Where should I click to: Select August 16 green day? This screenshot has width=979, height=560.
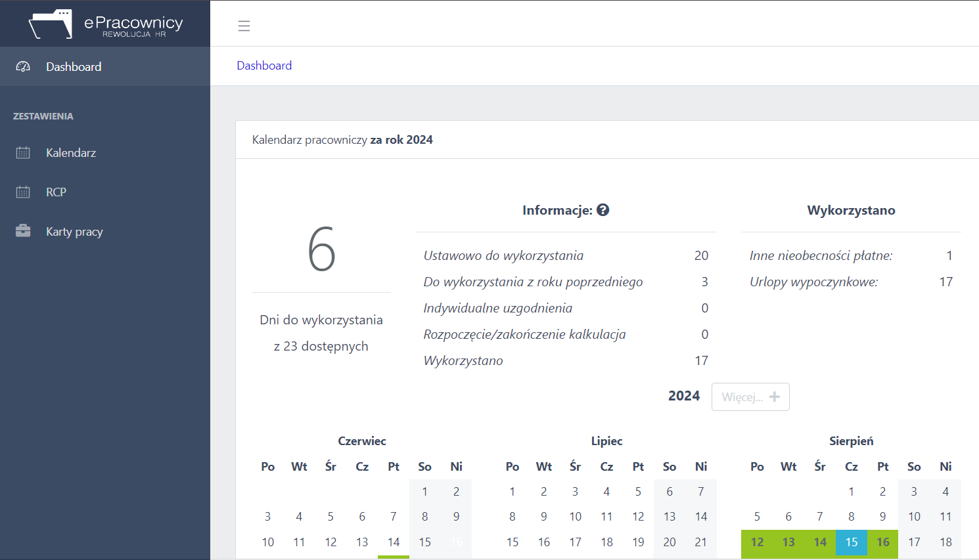(883, 542)
